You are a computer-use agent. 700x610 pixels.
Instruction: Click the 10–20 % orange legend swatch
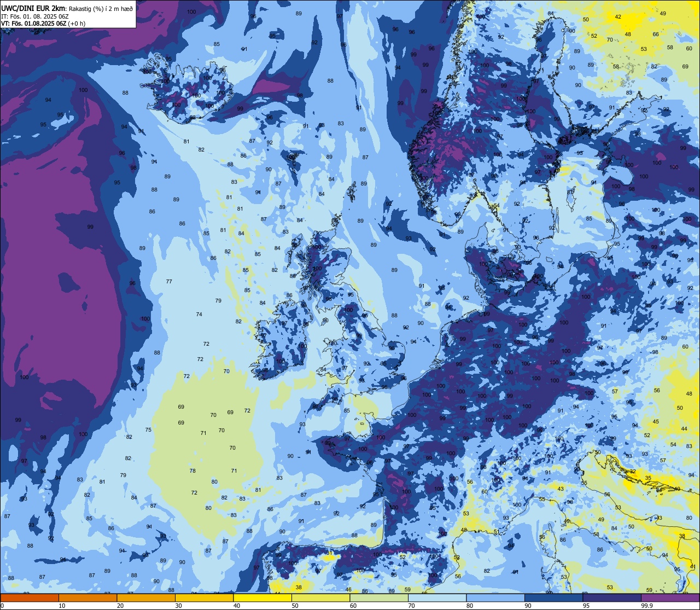coord(87,598)
